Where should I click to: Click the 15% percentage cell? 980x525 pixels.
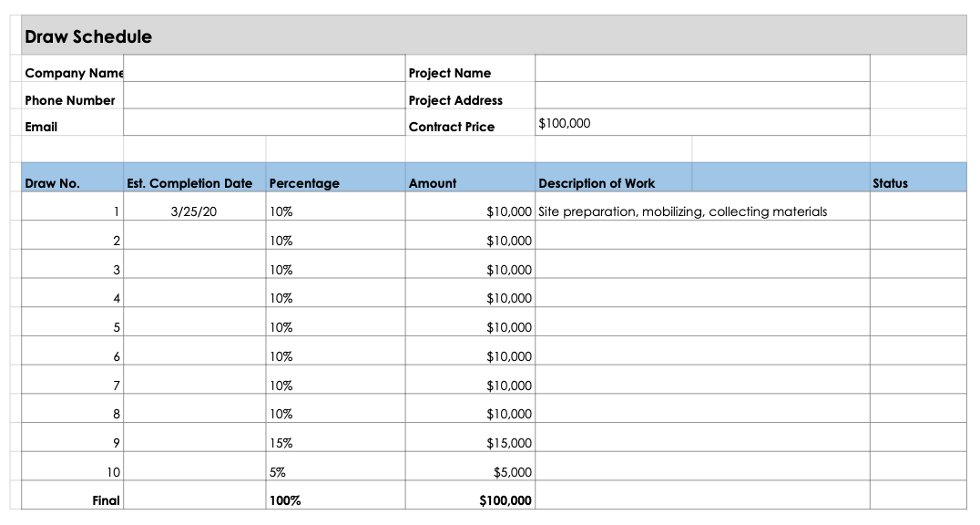tap(281, 443)
